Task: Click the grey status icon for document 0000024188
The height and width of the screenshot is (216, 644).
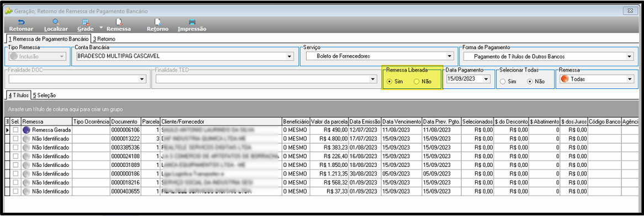Action: point(27,156)
